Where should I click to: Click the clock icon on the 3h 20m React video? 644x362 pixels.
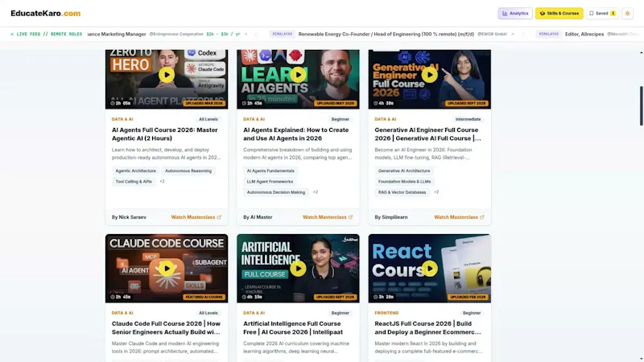(x=375, y=297)
